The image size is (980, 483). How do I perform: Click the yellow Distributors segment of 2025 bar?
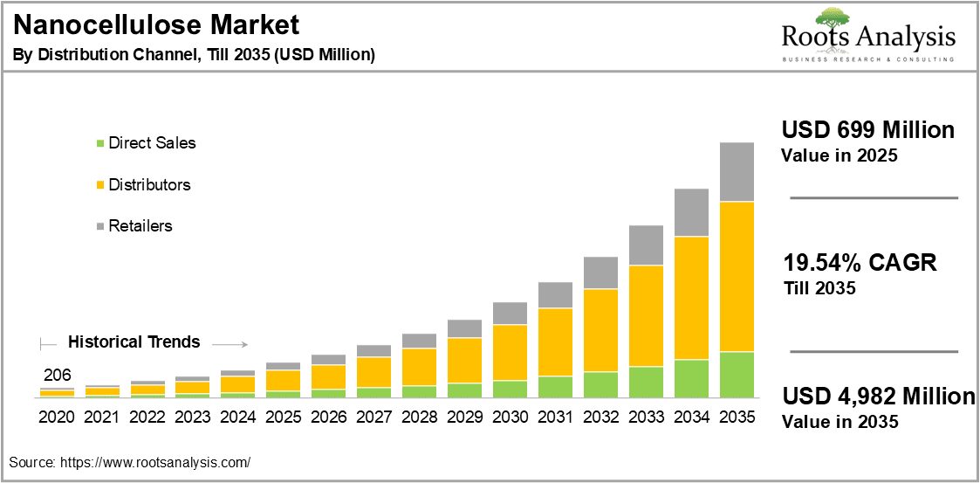(283, 381)
